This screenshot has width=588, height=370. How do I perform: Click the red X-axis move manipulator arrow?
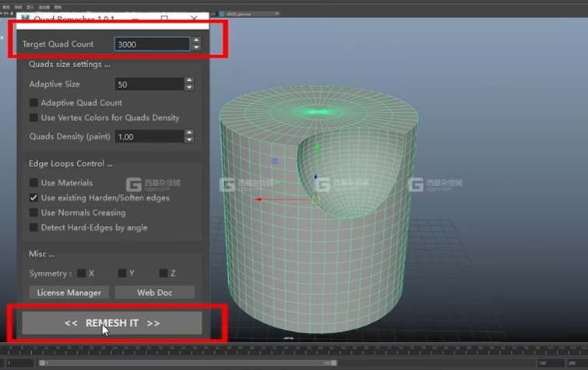pyautogui.click(x=259, y=199)
